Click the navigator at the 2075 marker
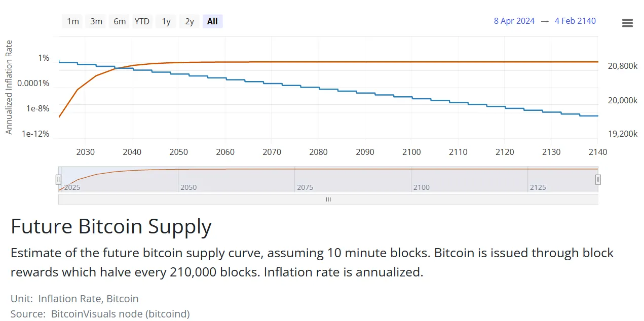Screen dimensions: 644x321 click(x=305, y=187)
